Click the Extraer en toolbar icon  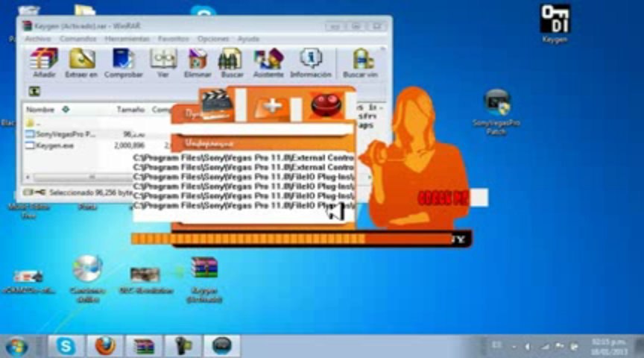pyautogui.click(x=81, y=63)
